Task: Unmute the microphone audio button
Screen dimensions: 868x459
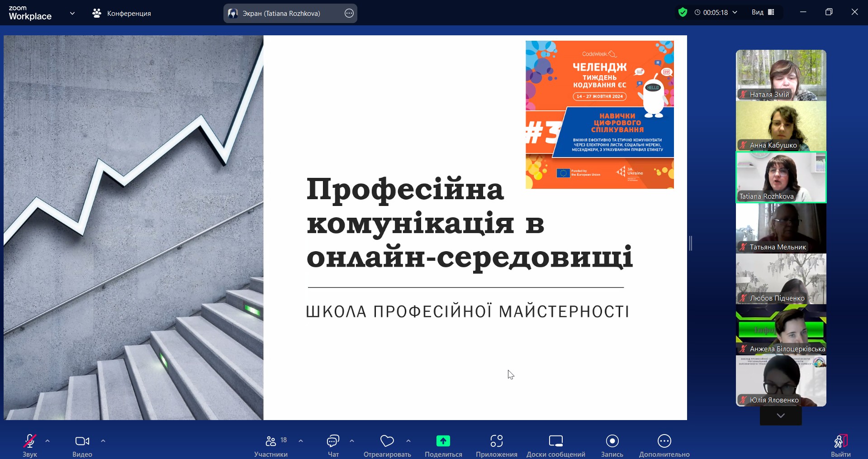Action: pos(30,441)
